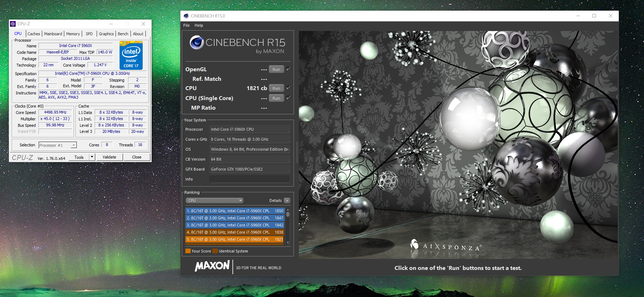The width and height of the screenshot is (644, 297).
Task: Toggle the CPU (Single Core) test checkbox
Action: 289,98
